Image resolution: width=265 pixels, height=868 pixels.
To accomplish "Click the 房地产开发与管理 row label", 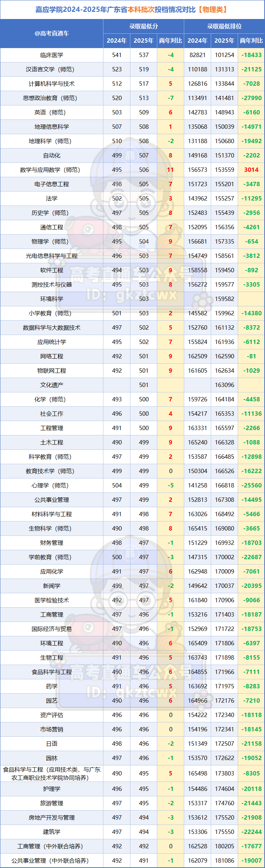I will pos(52,817).
